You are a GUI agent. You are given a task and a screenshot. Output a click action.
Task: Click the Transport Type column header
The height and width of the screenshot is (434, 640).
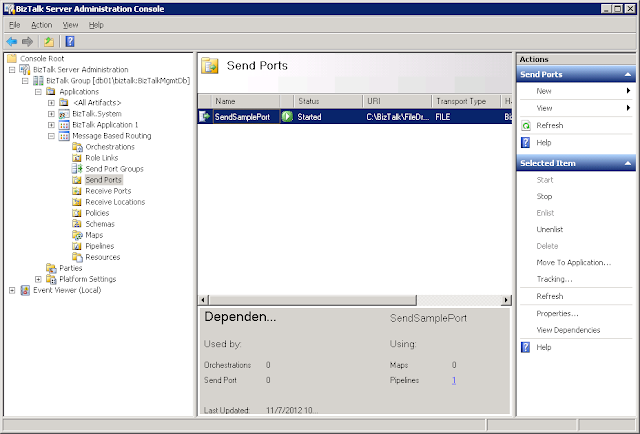click(466, 101)
